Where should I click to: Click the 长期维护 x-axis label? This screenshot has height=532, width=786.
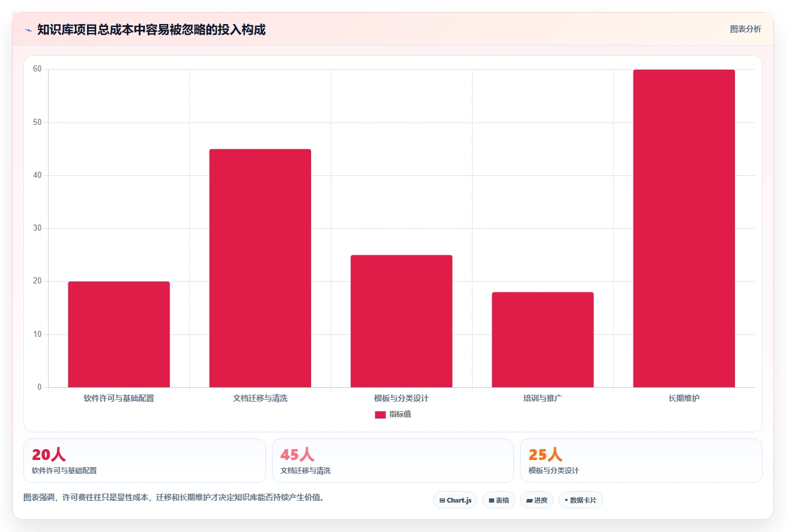684,398
